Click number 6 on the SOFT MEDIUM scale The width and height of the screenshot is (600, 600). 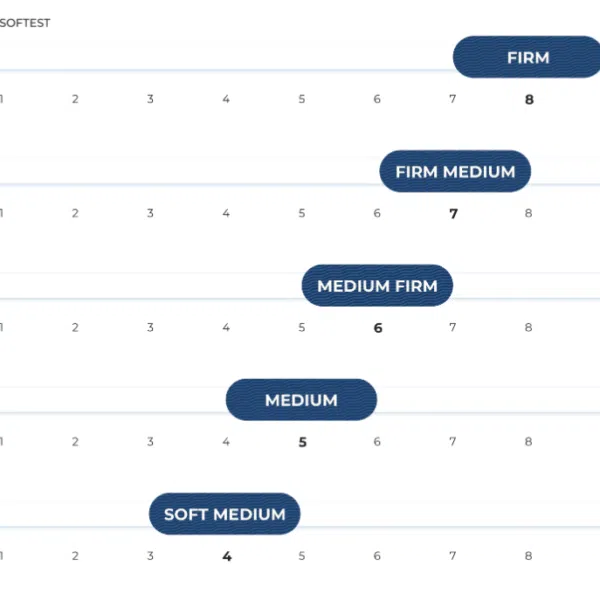click(377, 556)
